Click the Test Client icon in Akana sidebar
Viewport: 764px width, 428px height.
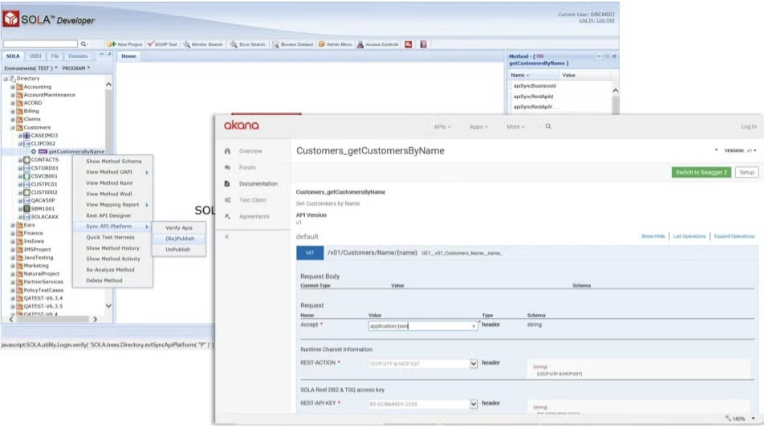click(x=228, y=200)
